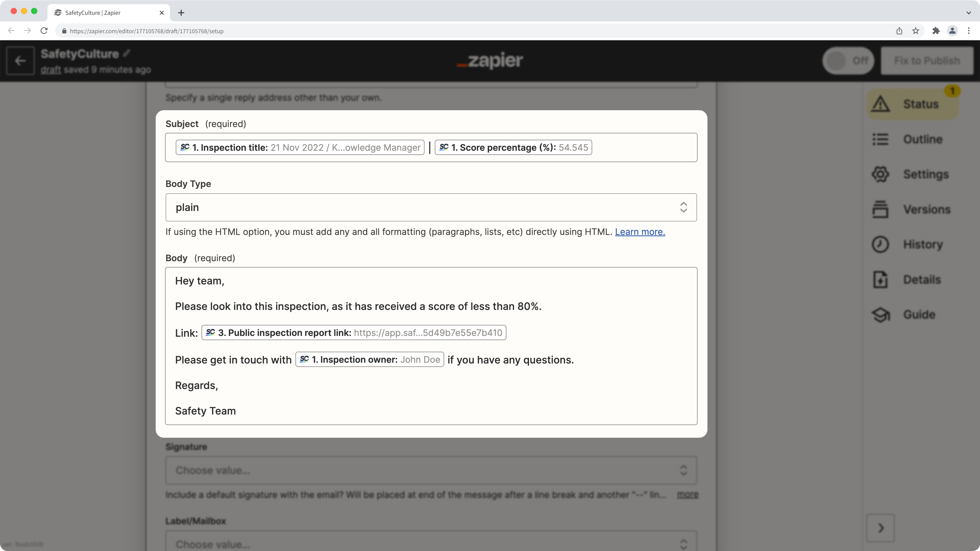Viewport: 980px width, 551px height.
Task: Click the 'Safety Team' line in Body
Action: point(205,411)
